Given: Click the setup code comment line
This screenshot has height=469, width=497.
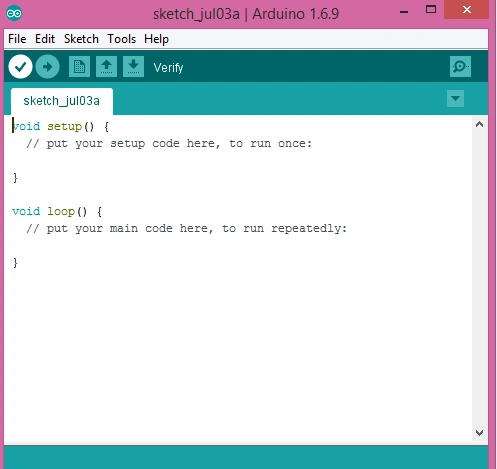Looking at the screenshot, I should pyautogui.click(x=169, y=143).
